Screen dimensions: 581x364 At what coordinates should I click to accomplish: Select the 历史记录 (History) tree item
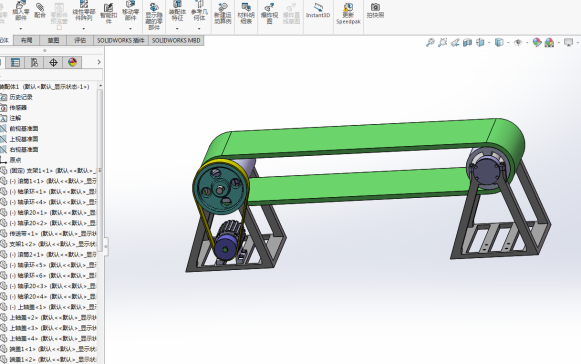click(x=21, y=97)
